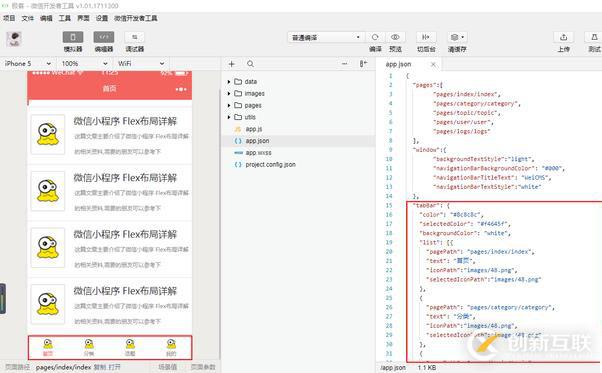The height and width of the screenshot is (373, 602).
Task: Click the compile refresh icon
Action: click(375, 37)
